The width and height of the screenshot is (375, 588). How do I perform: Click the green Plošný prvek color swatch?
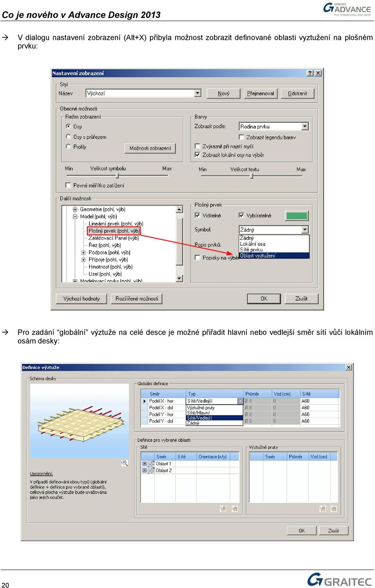(x=297, y=216)
